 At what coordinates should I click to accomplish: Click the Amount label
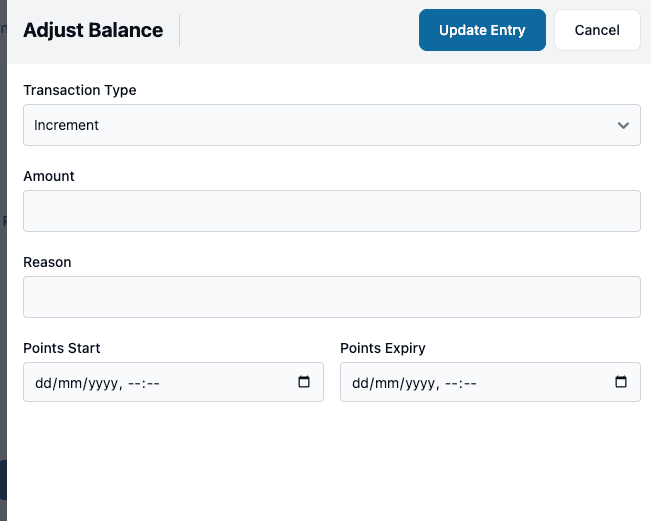(49, 176)
